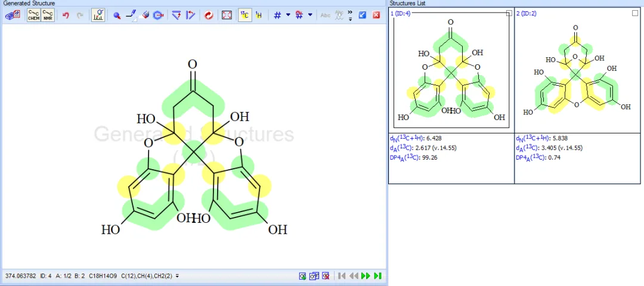The width and height of the screenshot is (644, 286).
Task: Click the ketone O atom in main structure
Action: click(x=192, y=64)
